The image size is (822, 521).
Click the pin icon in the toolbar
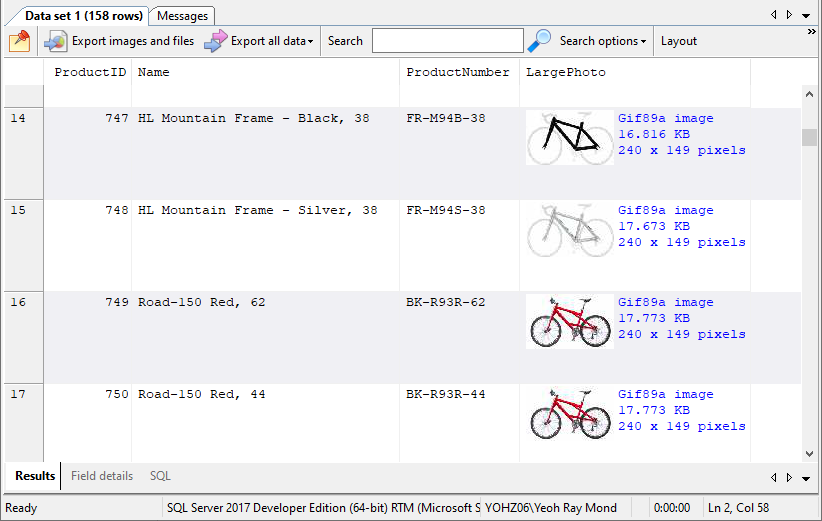coord(20,41)
